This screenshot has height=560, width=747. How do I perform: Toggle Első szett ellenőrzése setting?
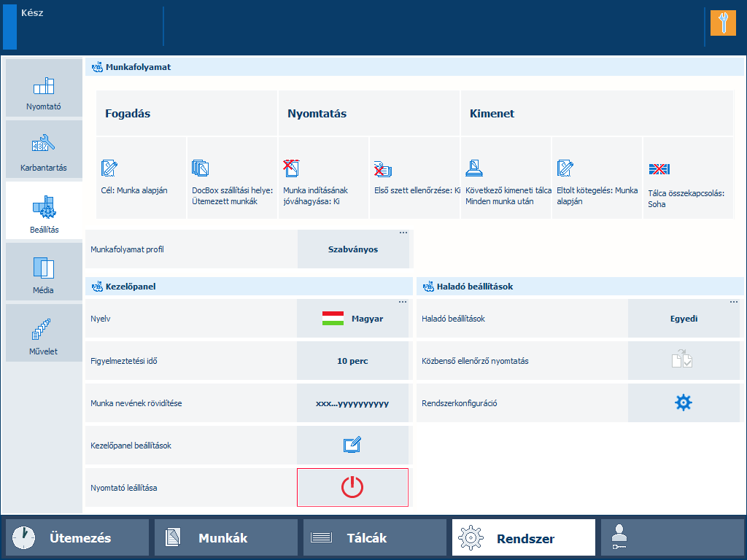pos(414,179)
